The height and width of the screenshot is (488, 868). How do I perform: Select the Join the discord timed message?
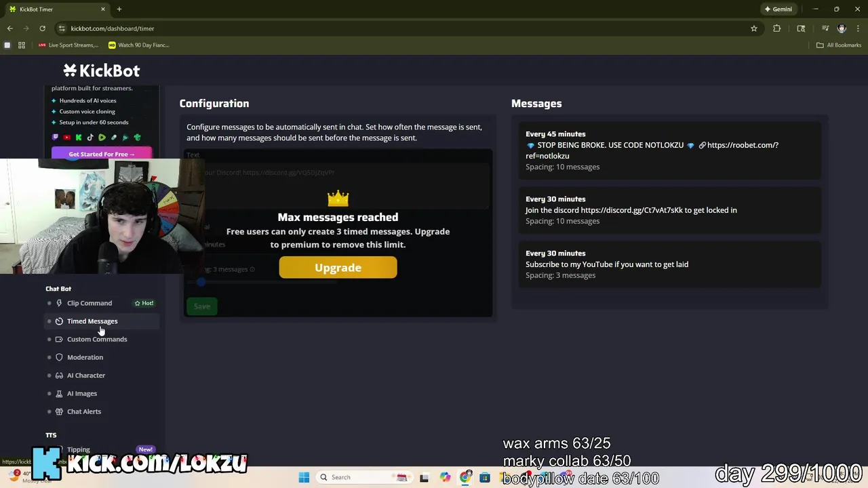click(669, 209)
